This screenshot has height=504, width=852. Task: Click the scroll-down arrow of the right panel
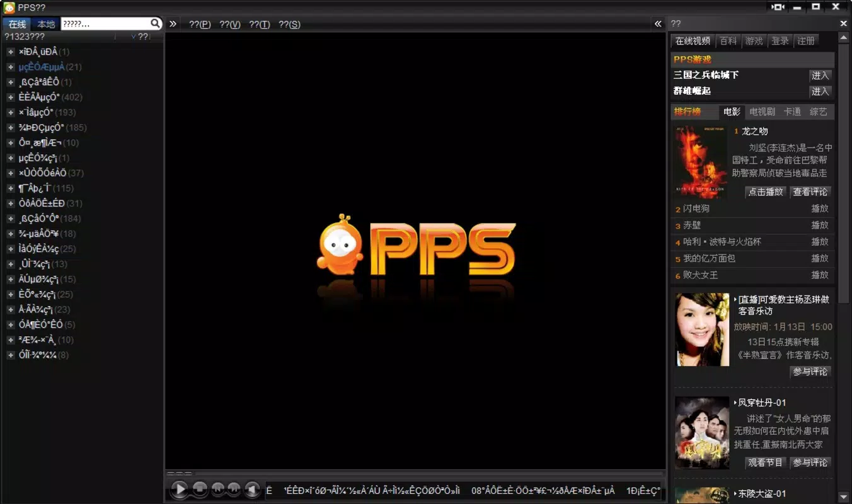pyautogui.click(x=844, y=497)
